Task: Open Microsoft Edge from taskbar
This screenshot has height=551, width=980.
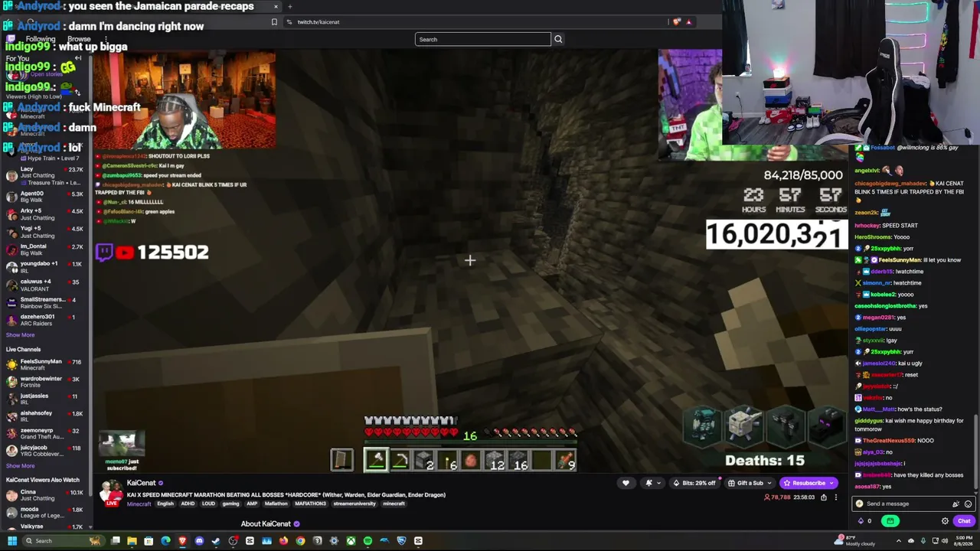Action: coord(165,541)
